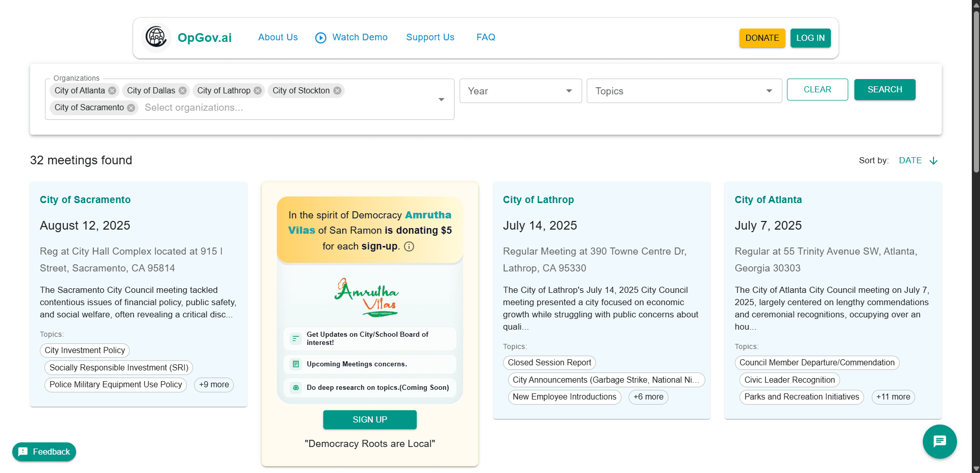
Task: Click the LOG IN button
Action: 810,38
